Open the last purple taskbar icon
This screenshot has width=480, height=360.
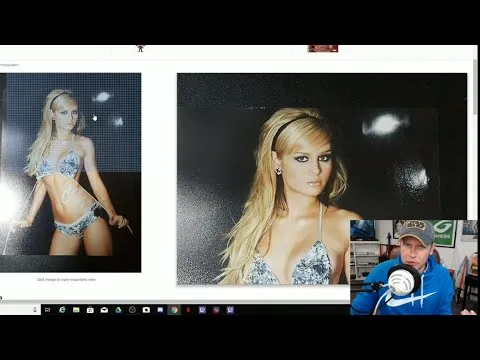point(230,310)
